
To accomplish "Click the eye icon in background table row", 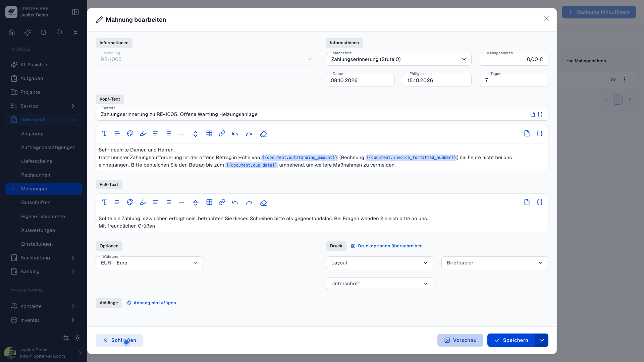I will coord(613,80).
